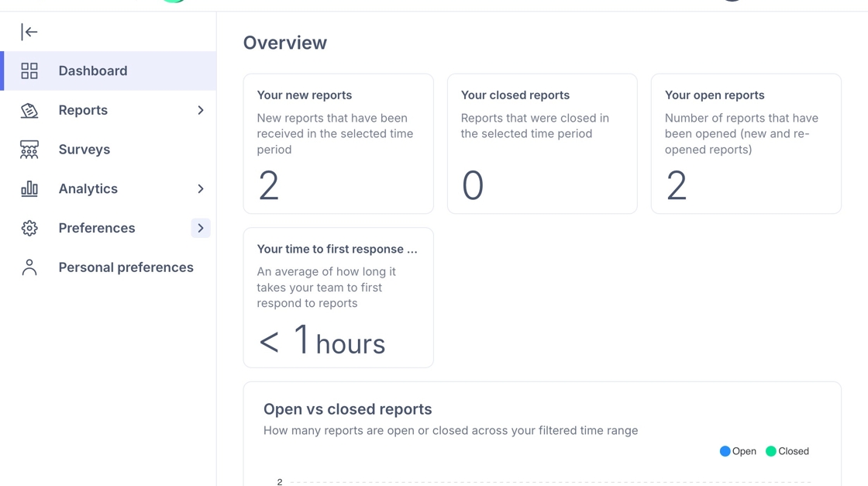The image size is (868, 486).
Task: Click the blue Open legend dot
Action: click(x=725, y=451)
